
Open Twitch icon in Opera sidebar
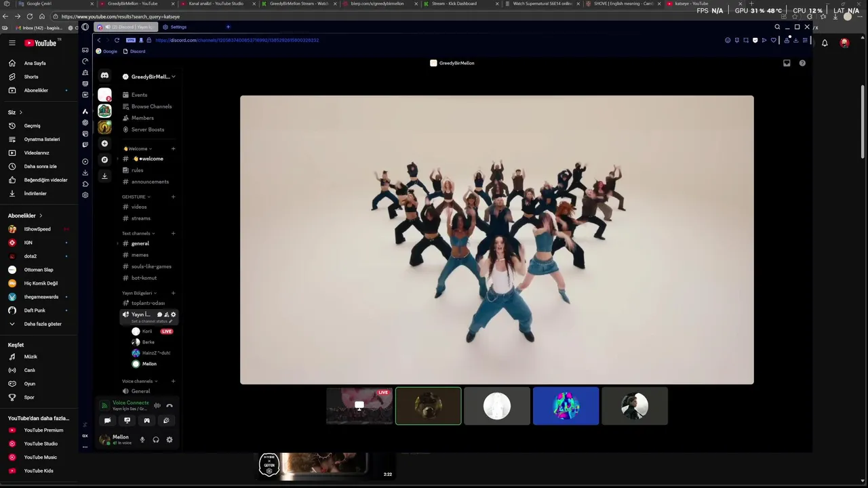point(85,144)
